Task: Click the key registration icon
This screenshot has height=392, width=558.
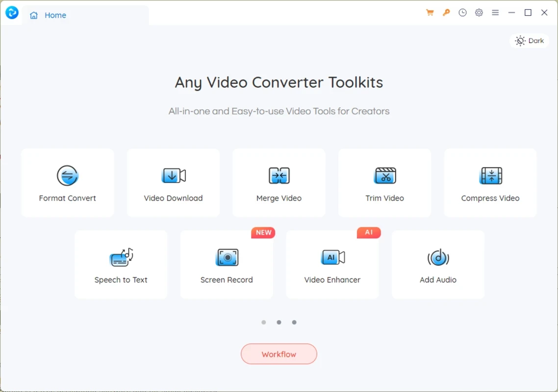Action: tap(446, 13)
